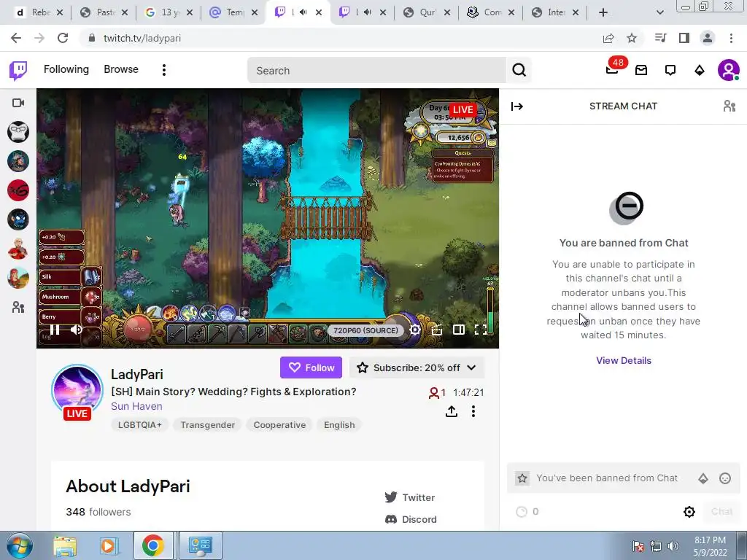Click Browse in top navigation
The height and width of the screenshot is (560, 747).
tap(121, 69)
